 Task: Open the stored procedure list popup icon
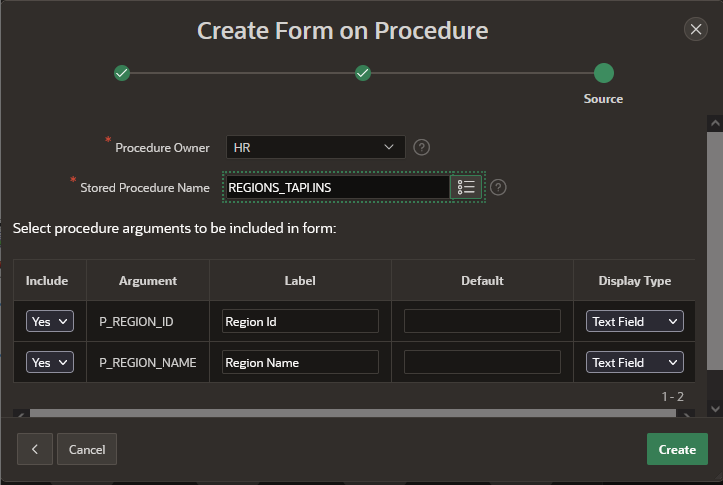point(466,187)
